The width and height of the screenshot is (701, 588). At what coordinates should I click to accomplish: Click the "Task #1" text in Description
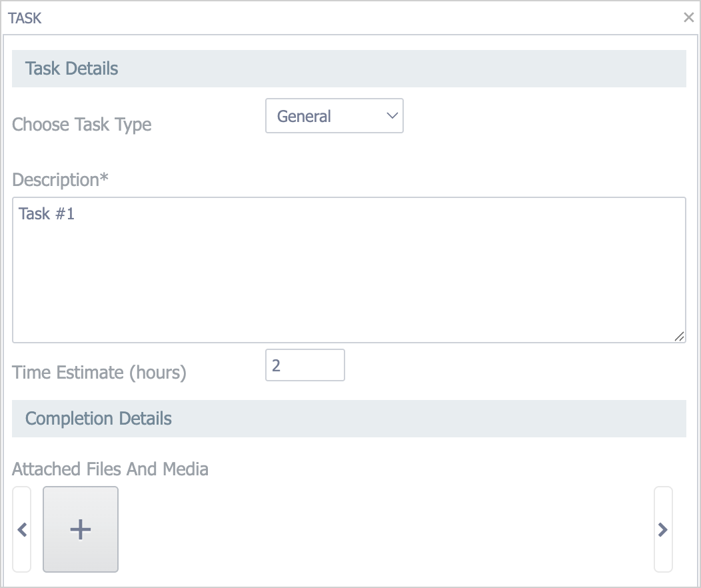coord(46,214)
